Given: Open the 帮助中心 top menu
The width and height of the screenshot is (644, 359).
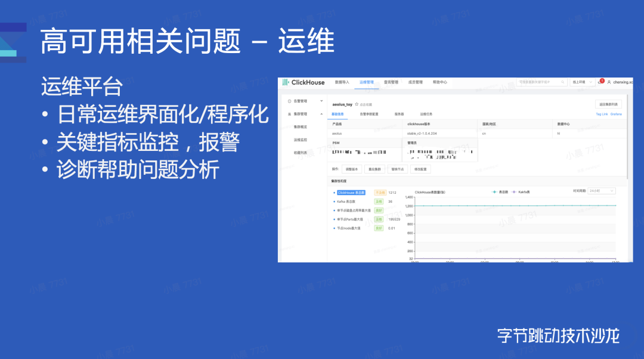Looking at the screenshot, I should click(x=439, y=82).
